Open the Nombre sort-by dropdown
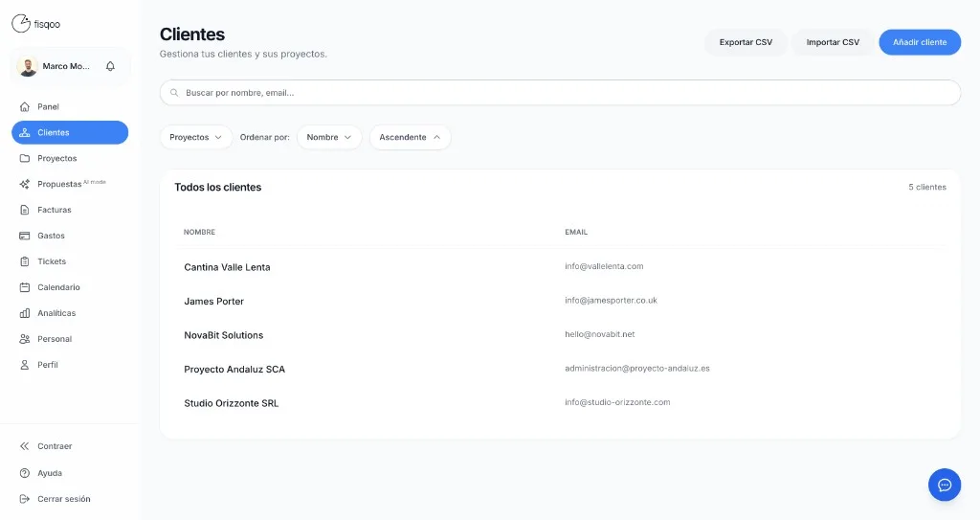980x520 pixels. pos(329,137)
